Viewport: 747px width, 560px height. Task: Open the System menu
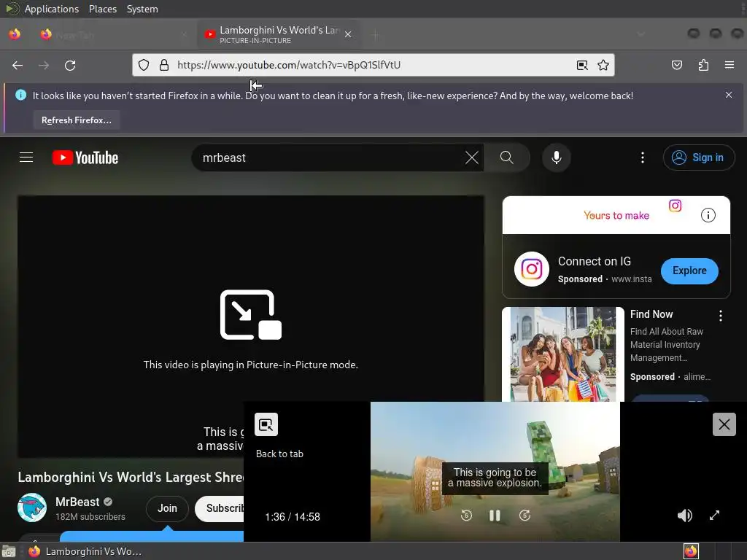click(142, 9)
